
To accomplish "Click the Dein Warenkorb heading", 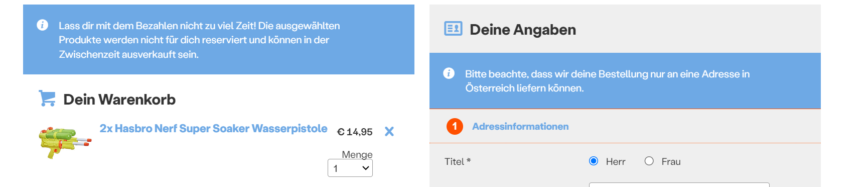I will click(x=119, y=100).
